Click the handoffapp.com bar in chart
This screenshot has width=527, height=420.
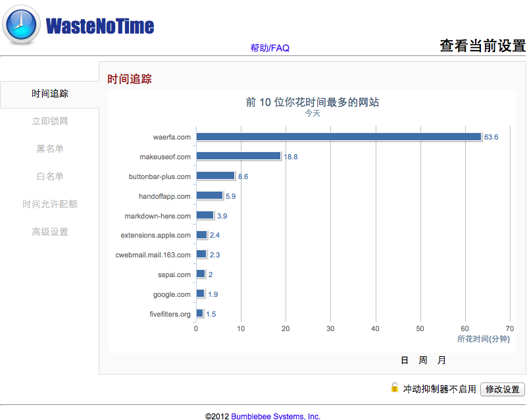pyautogui.click(x=210, y=196)
